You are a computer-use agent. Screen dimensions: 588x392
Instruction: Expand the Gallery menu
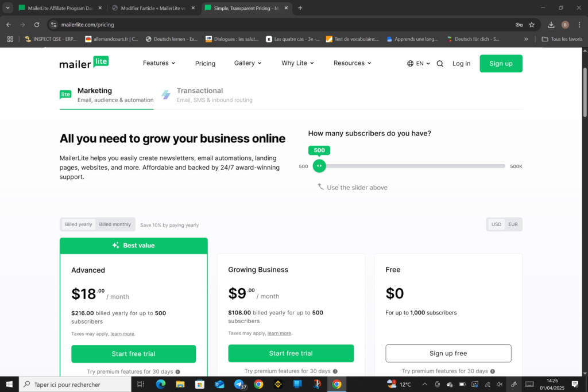248,63
